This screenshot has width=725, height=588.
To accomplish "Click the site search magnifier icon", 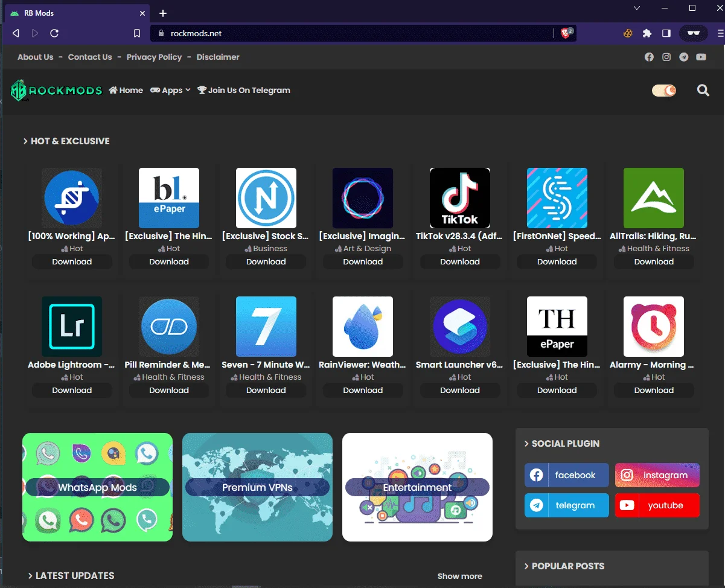I will 703,91.
